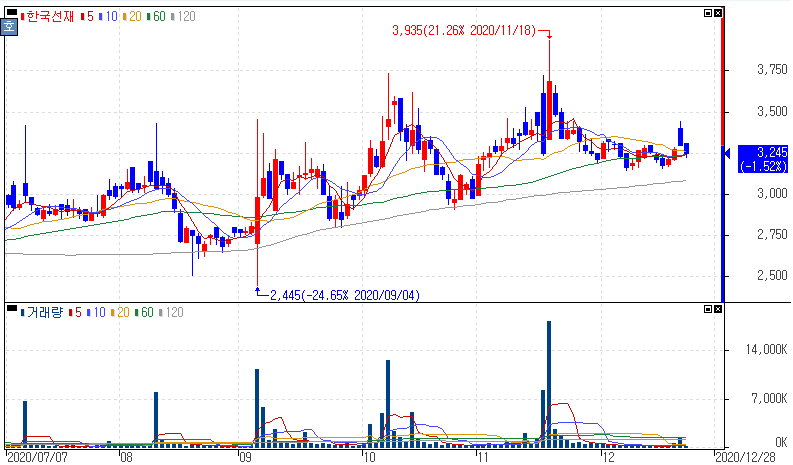The width and height of the screenshot is (793, 465).
Task: Close the price chart panel
Action: pyautogui.click(x=718, y=13)
